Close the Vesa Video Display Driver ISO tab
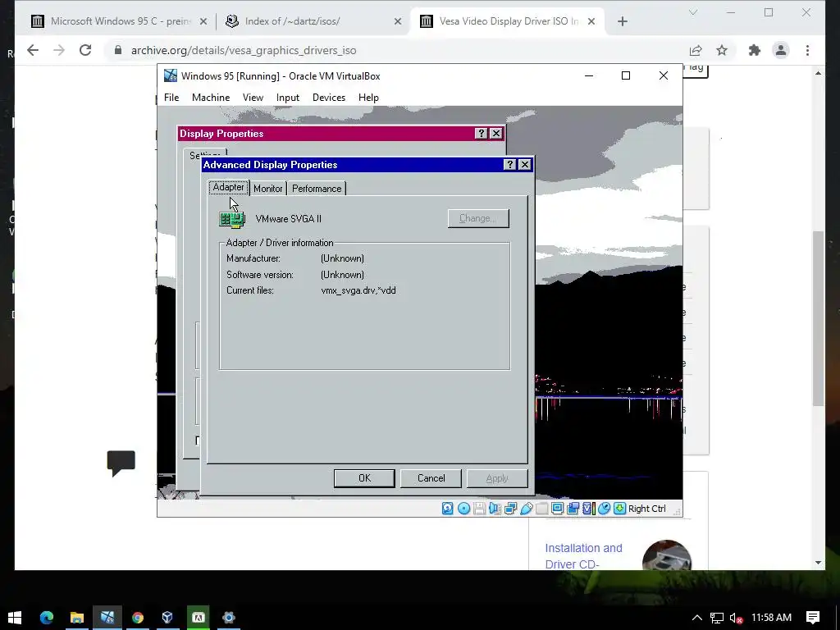 point(591,21)
